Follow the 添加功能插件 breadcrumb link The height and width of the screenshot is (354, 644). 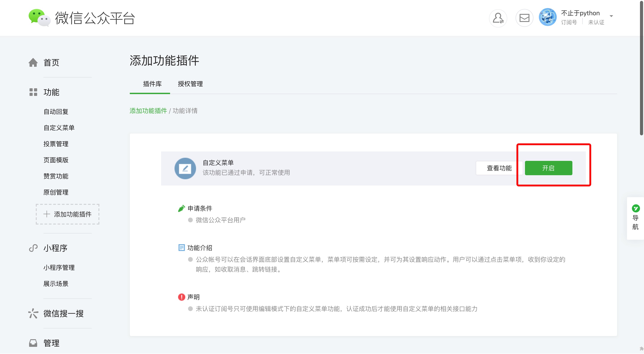click(x=148, y=111)
